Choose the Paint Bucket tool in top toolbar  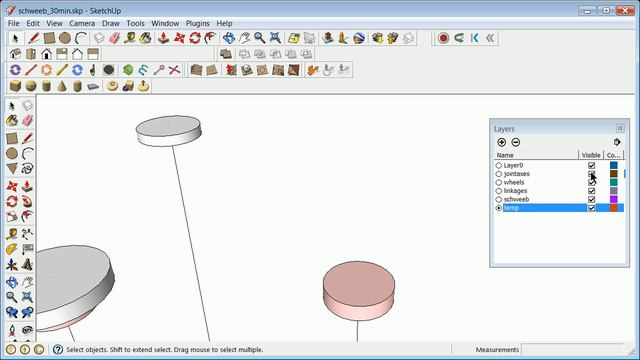pos(146,38)
